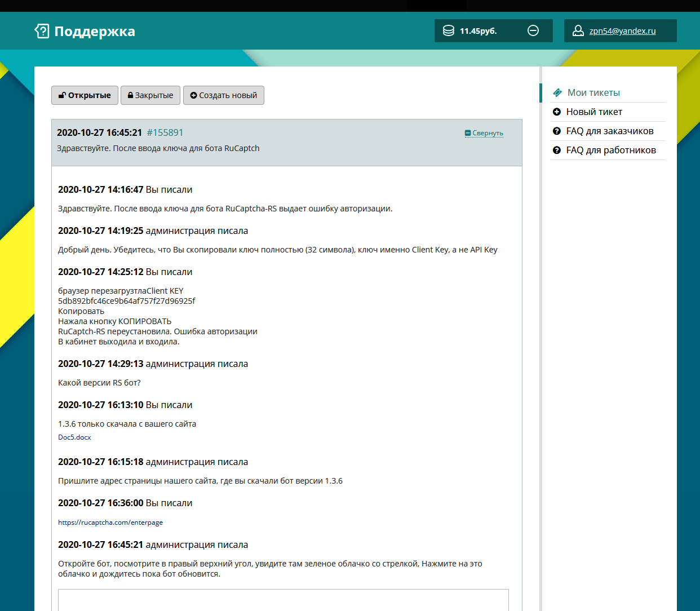
Task: Collapse the ticket with Свернуть
Action: tap(484, 133)
